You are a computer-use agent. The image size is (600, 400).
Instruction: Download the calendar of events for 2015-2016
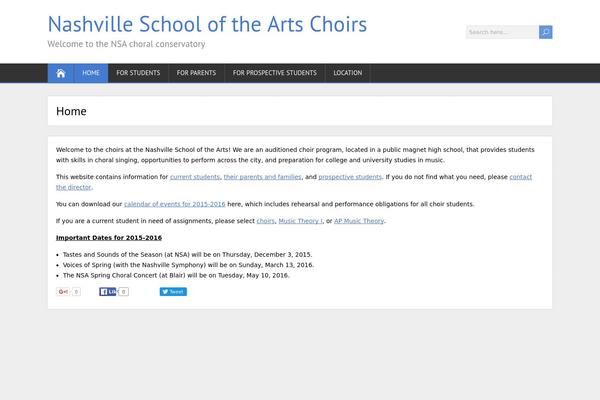[x=174, y=204]
